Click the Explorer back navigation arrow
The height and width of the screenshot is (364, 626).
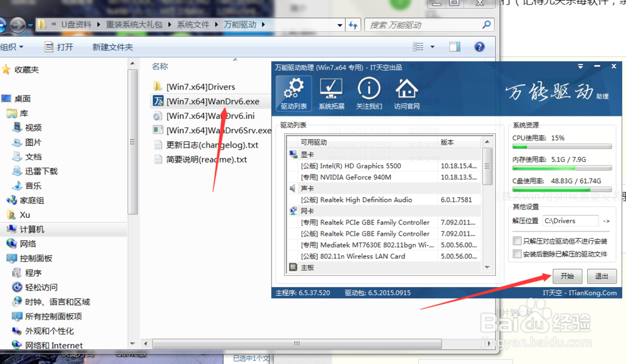(2, 25)
